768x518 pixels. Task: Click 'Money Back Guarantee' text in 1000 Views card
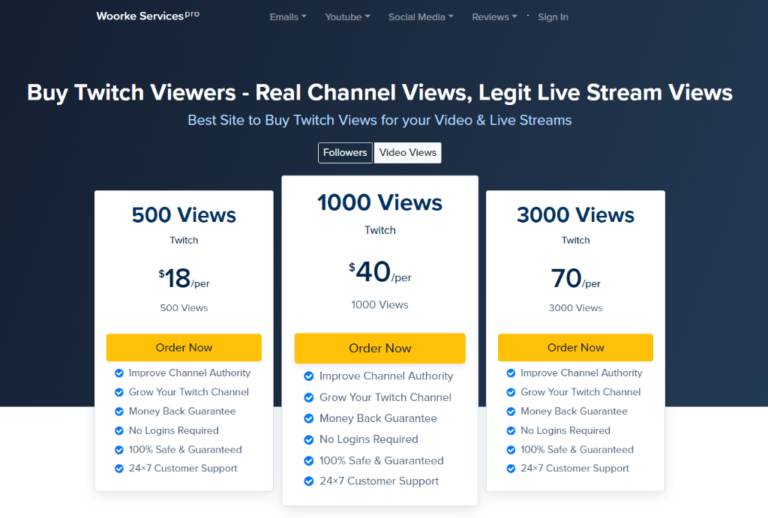point(378,419)
